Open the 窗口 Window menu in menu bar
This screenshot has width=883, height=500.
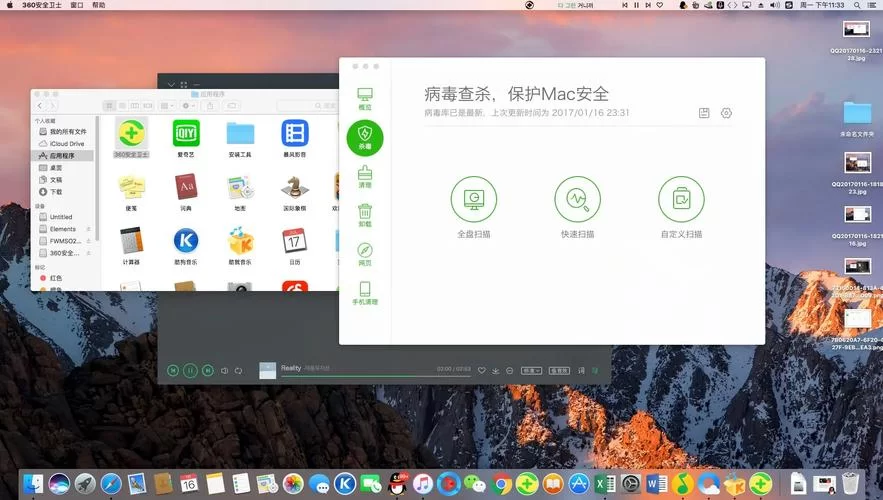[77, 5]
